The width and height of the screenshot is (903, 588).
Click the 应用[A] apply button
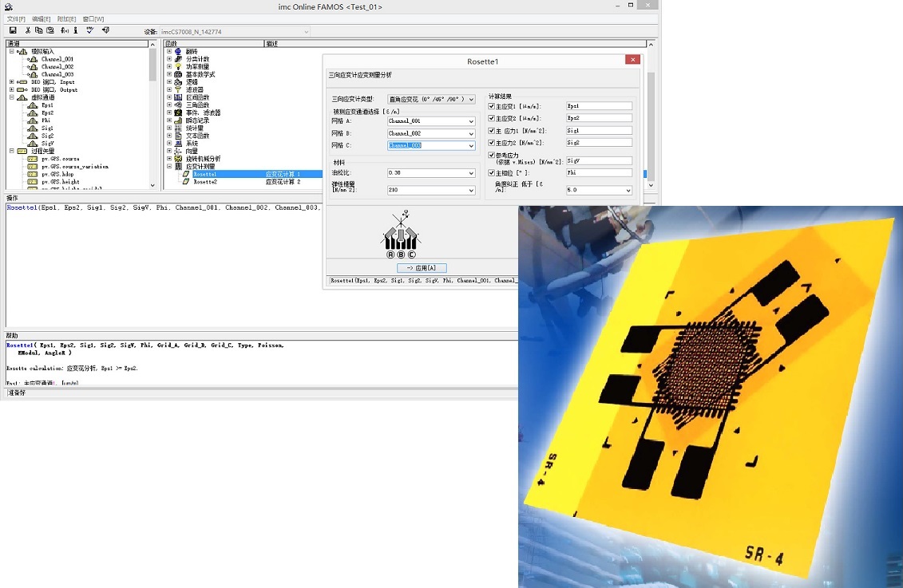pos(421,268)
